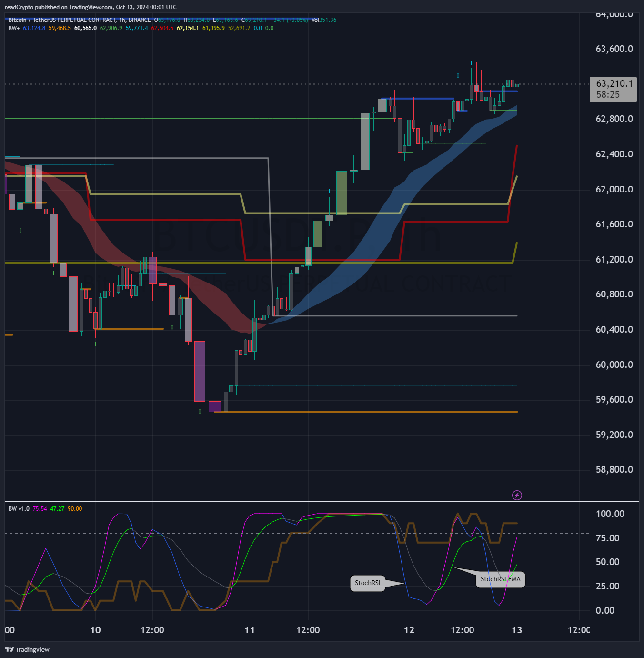Click the 25.00 oscillator axis label
This screenshot has width=644, height=658.
click(x=608, y=587)
